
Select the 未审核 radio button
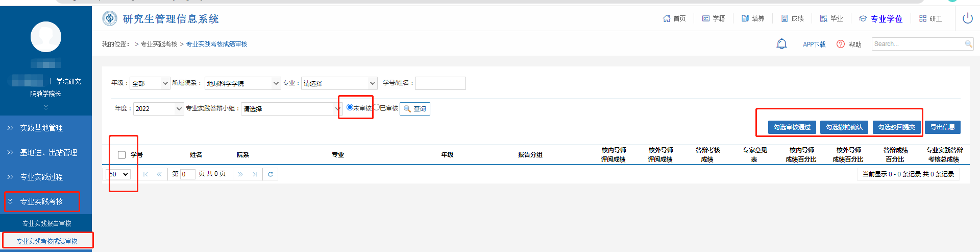point(350,107)
